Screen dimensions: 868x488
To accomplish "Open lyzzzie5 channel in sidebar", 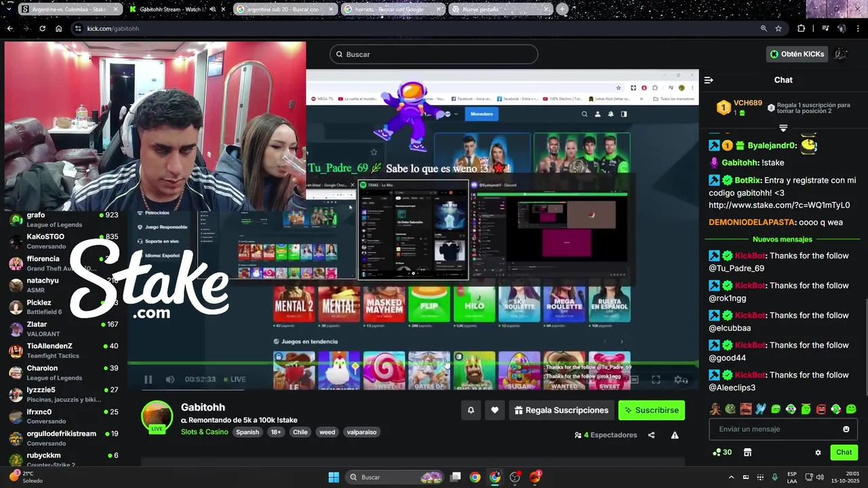I will [x=65, y=394].
